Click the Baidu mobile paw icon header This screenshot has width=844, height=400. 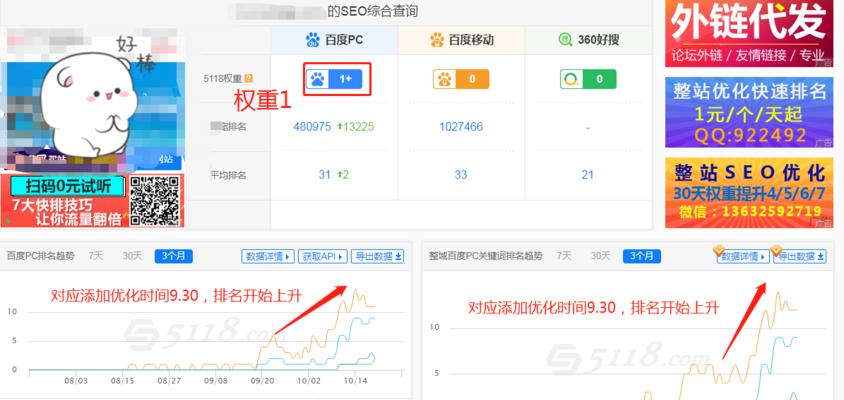click(x=437, y=40)
